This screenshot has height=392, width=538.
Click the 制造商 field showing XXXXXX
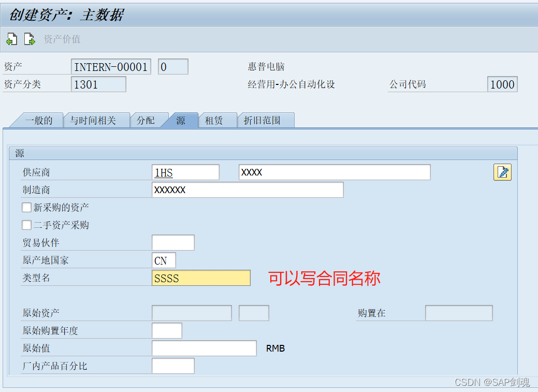[248, 190]
